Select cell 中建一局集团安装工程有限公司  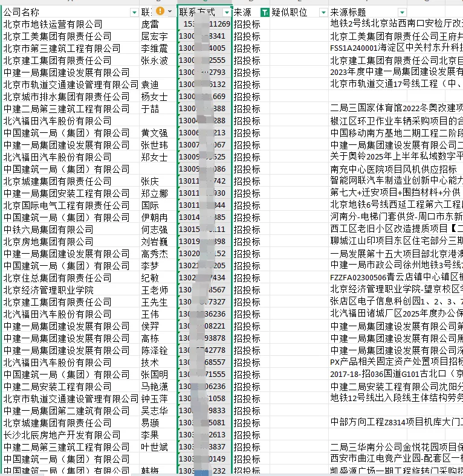[70, 193]
